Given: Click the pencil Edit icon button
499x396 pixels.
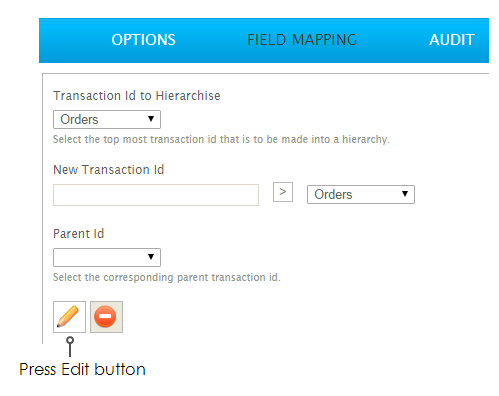Looking at the screenshot, I should click(69, 317).
